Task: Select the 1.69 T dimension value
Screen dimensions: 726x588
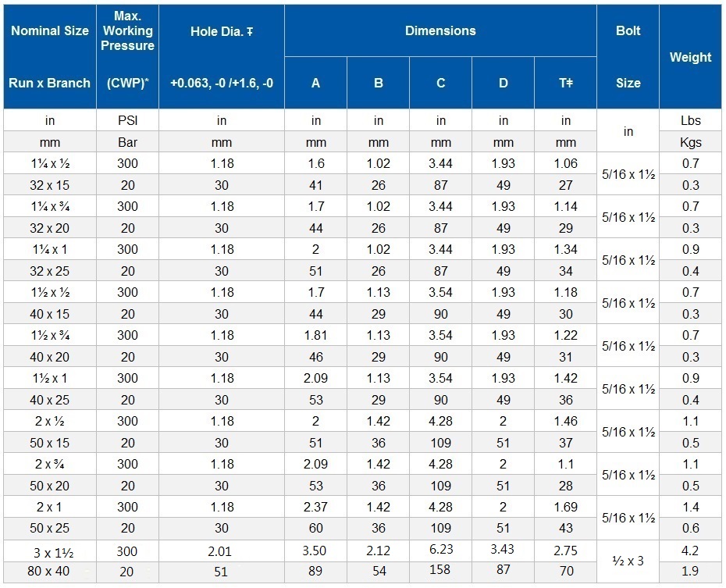Action: [566, 507]
